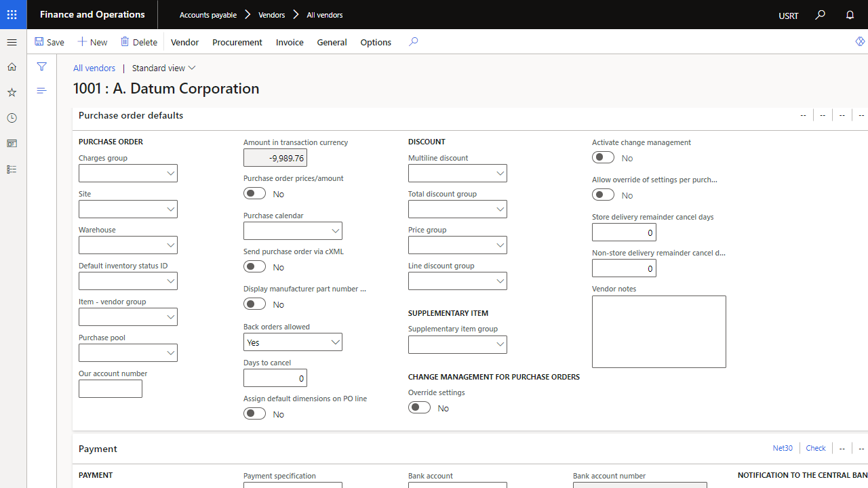
Task: Click the Check summary in Payment header
Action: [816, 448]
